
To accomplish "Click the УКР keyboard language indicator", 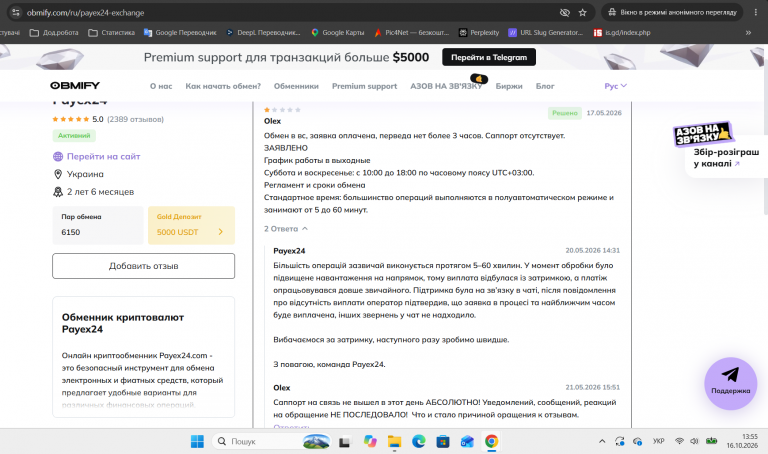I will 658,442.
